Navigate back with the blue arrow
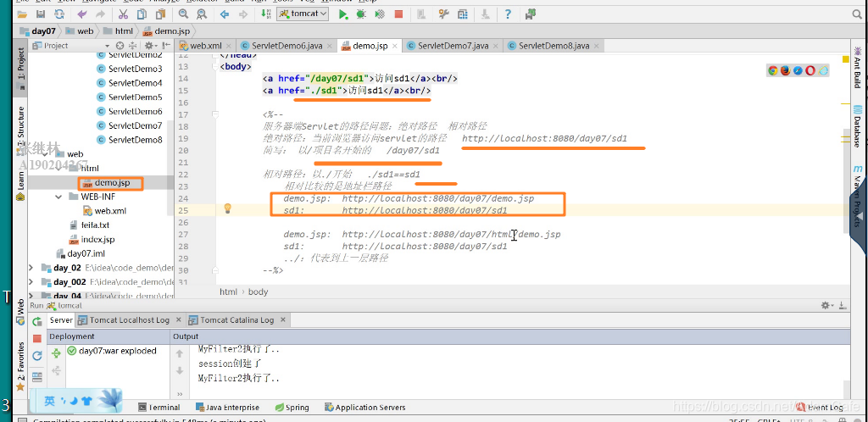 225,14
